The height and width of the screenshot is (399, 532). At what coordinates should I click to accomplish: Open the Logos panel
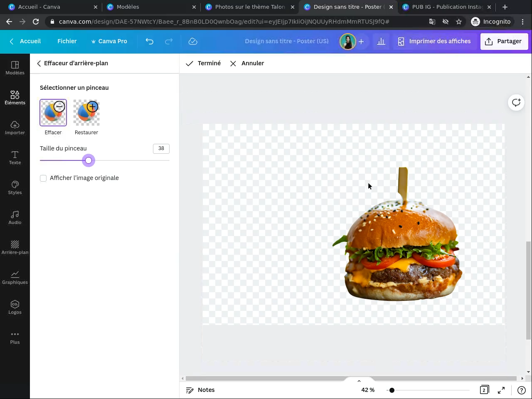pos(15,307)
